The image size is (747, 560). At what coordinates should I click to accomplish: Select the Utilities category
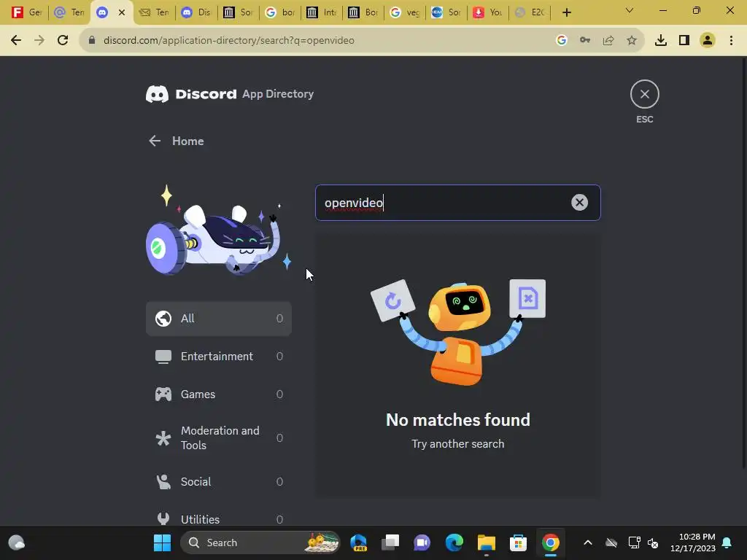coord(219,519)
